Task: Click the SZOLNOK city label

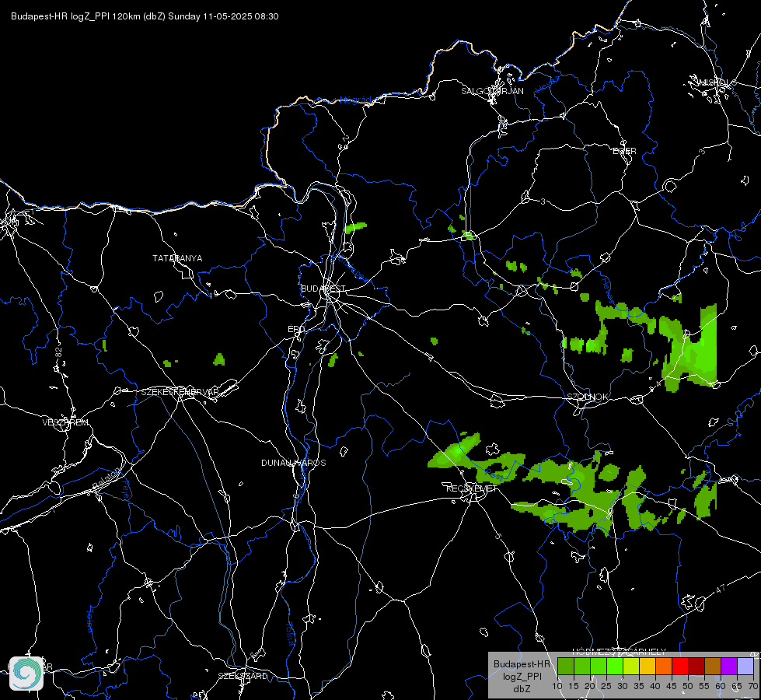Action: (588, 397)
